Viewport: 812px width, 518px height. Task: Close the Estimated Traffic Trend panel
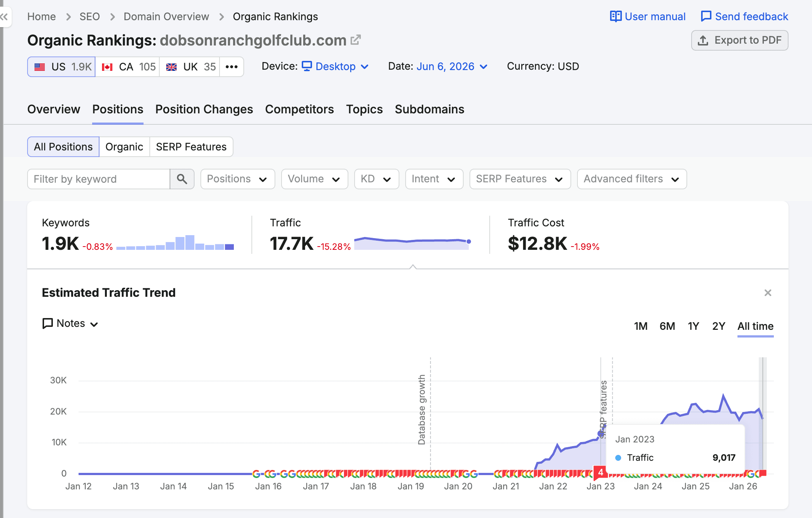768,293
